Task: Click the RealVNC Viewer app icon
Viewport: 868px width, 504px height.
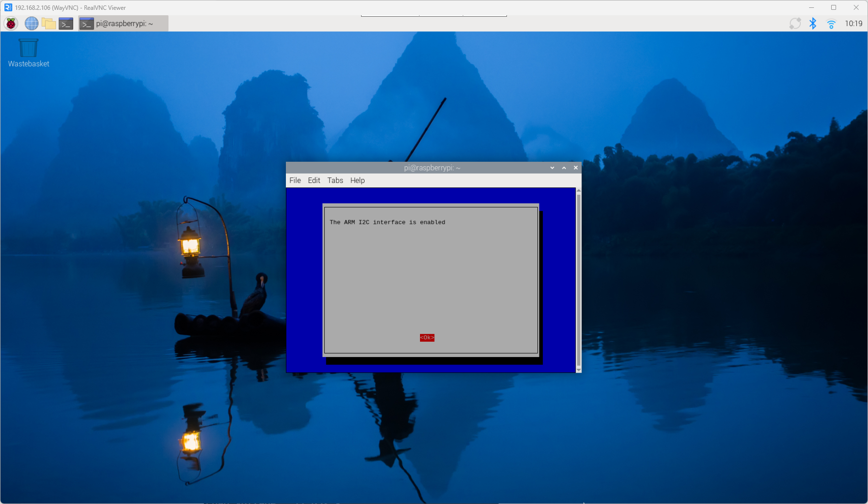Action: (8, 7)
